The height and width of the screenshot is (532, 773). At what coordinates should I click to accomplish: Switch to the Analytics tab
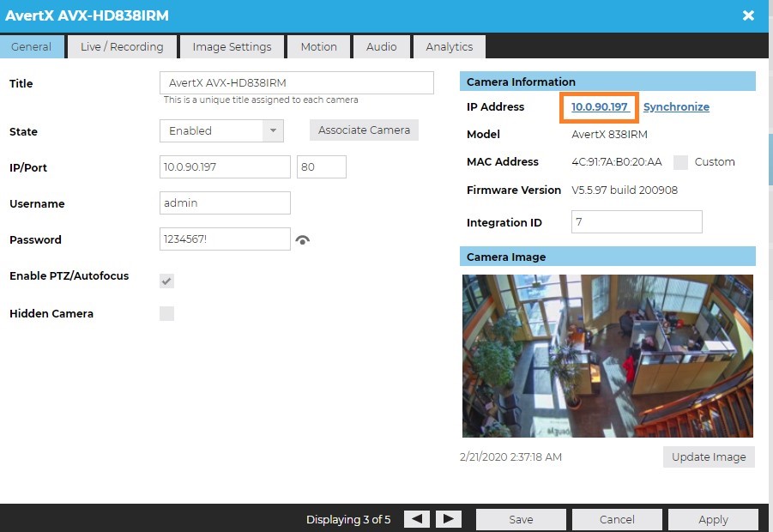point(449,46)
